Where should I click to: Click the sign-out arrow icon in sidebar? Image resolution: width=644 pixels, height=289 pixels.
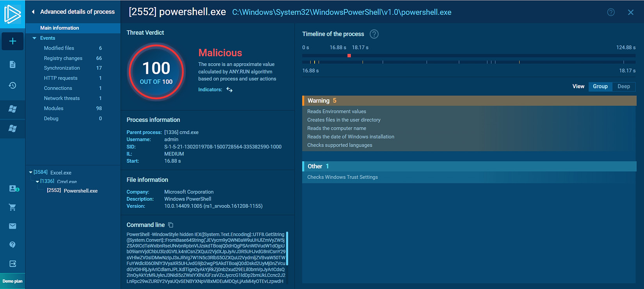12,264
